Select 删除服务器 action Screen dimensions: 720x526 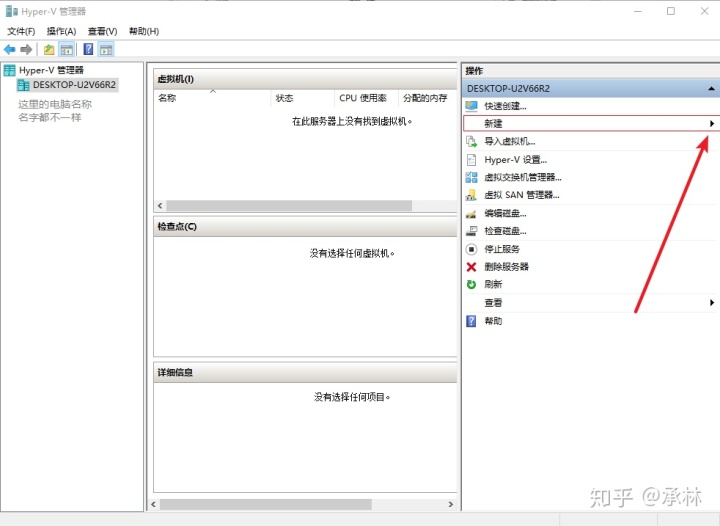tap(506, 267)
